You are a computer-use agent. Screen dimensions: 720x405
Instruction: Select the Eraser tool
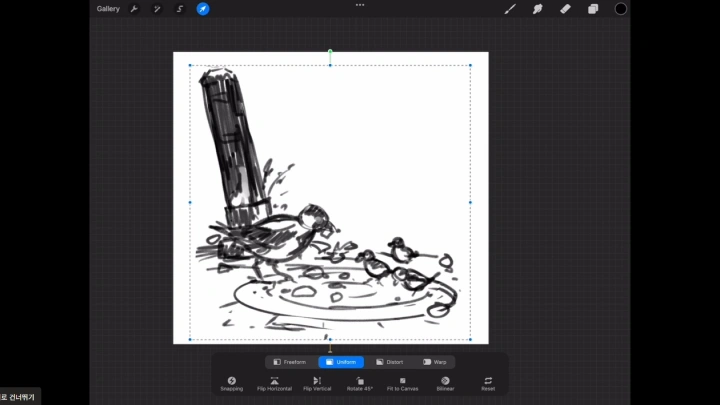(x=565, y=9)
